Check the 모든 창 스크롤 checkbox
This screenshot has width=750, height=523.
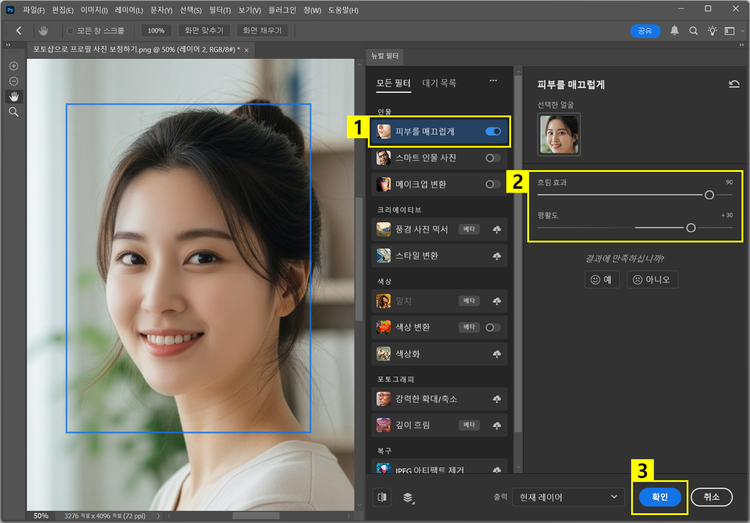70,31
